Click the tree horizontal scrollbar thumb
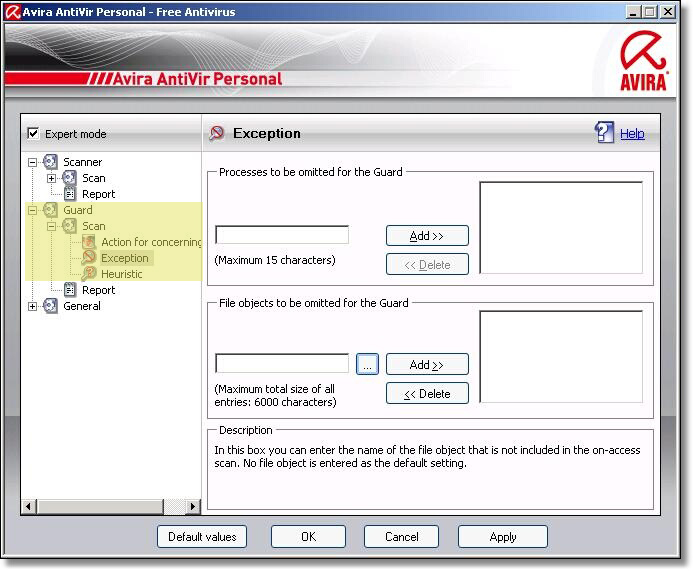 [x=100, y=506]
